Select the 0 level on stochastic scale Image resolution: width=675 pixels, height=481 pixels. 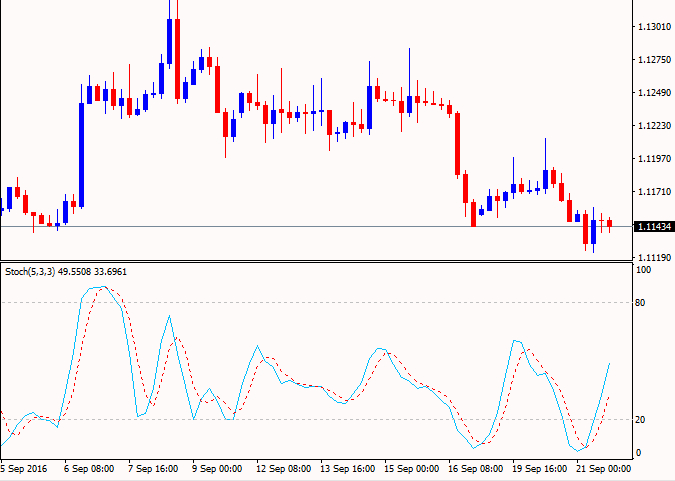coord(638,453)
